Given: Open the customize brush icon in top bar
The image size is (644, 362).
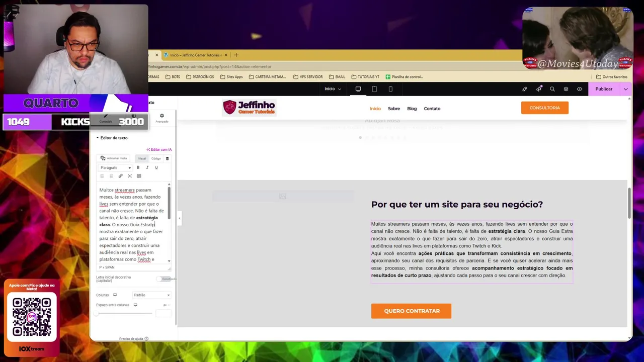Looking at the screenshot, I should click(524, 89).
